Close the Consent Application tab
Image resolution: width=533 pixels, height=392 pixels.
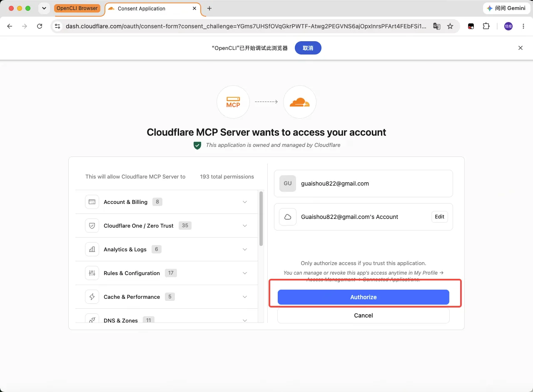pyautogui.click(x=194, y=8)
